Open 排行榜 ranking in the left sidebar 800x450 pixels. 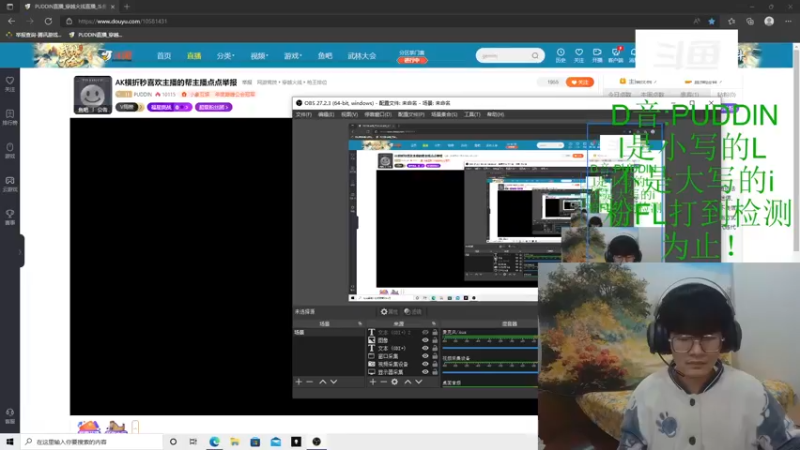[x=10, y=117]
